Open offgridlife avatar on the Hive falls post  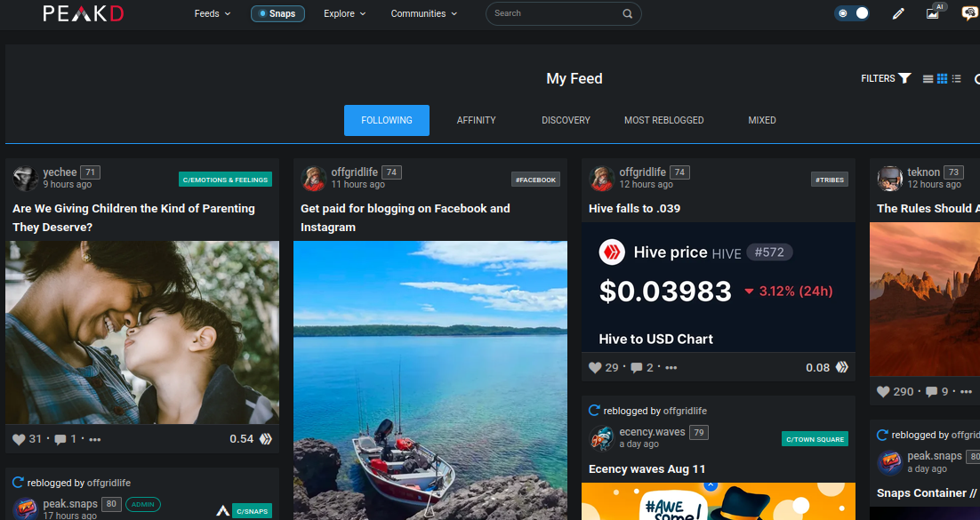(602, 178)
